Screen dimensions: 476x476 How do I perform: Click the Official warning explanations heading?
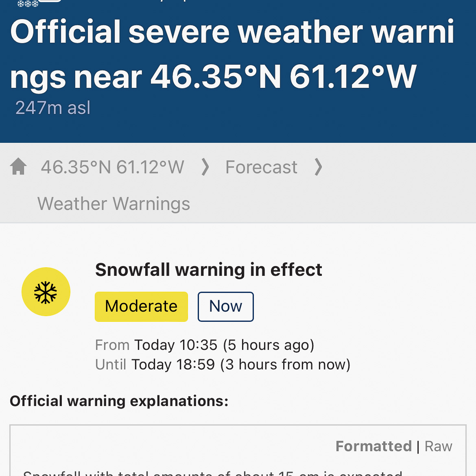click(x=119, y=401)
